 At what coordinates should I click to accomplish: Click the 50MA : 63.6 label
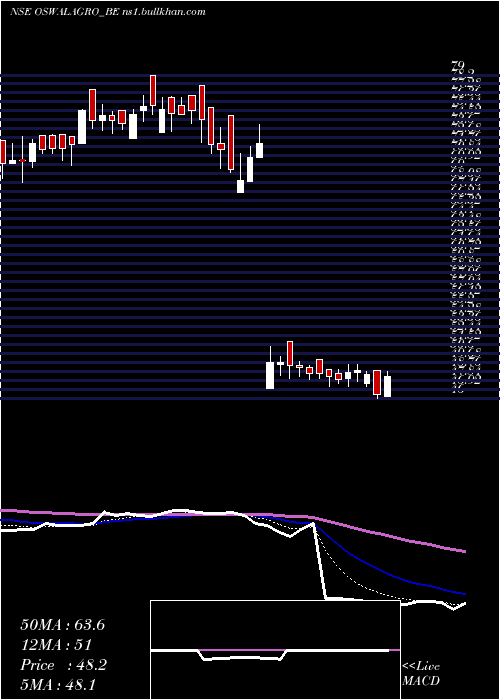click(x=62, y=625)
